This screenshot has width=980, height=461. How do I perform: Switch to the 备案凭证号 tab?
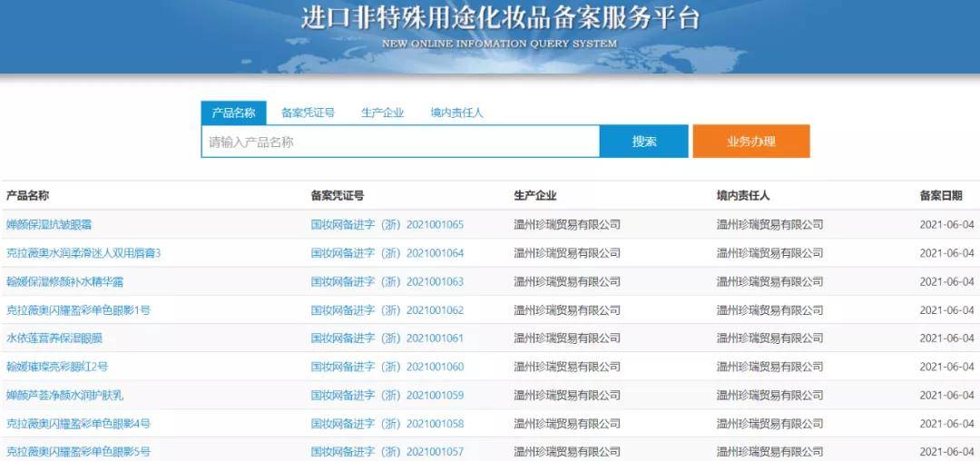[x=308, y=113]
